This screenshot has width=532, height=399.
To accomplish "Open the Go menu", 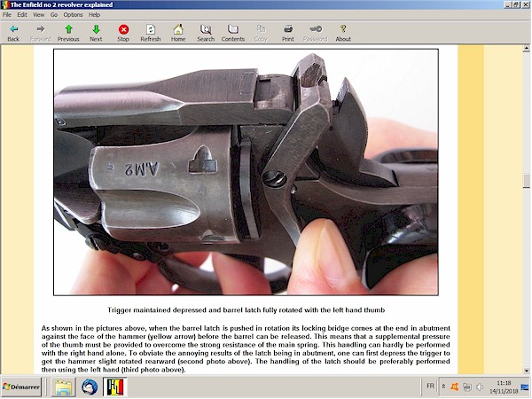I will [54, 14].
